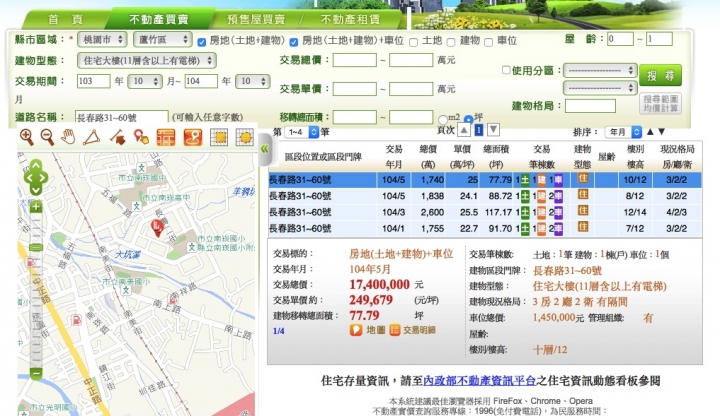The height and width of the screenshot is (416, 720).
Task: Click 交易總價 minimum price field
Action: point(354,60)
